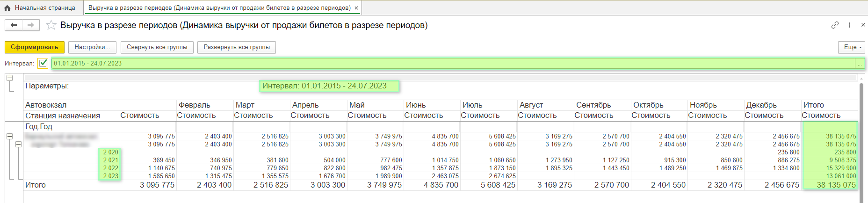868x203 pixels.
Task: Click the back navigation arrow
Action: coord(14,25)
